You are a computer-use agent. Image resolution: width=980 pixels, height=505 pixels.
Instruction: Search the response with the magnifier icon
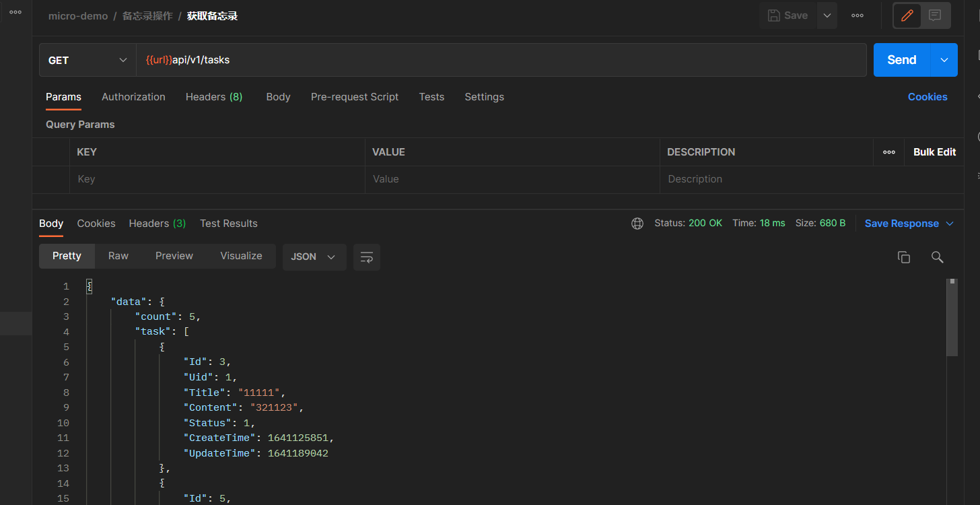click(937, 257)
